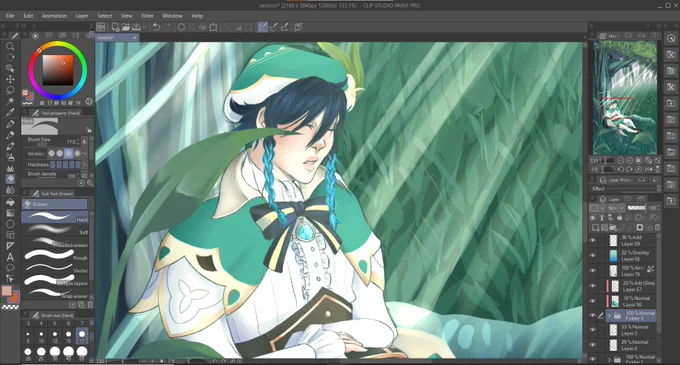
Task: Select the Decoration brush tool
Action: tap(10, 168)
